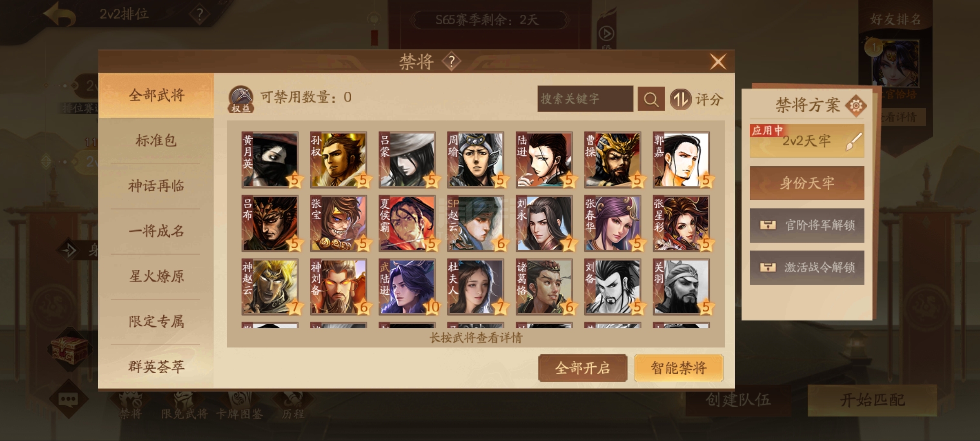Focus the 搜索关键字 search field
The image size is (980, 441).
[585, 99]
